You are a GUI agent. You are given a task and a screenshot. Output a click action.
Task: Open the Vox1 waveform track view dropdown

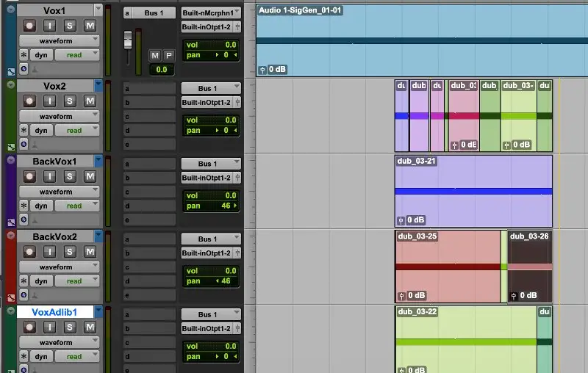point(60,41)
